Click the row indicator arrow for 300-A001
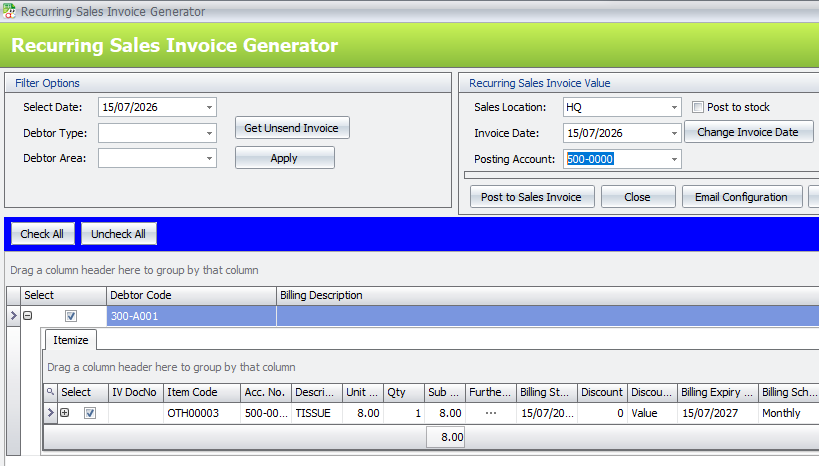This screenshot has width=819, height=466. pos(14,316)
